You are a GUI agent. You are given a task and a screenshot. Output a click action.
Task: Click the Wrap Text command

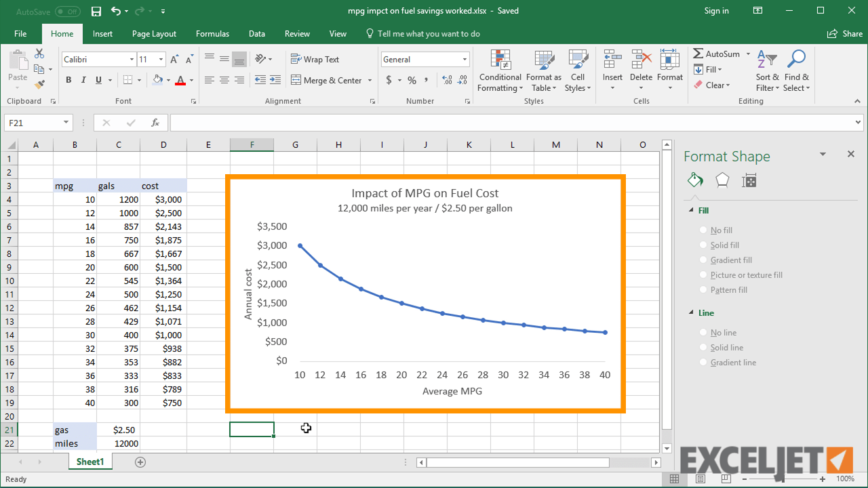[x=315, y=59]
